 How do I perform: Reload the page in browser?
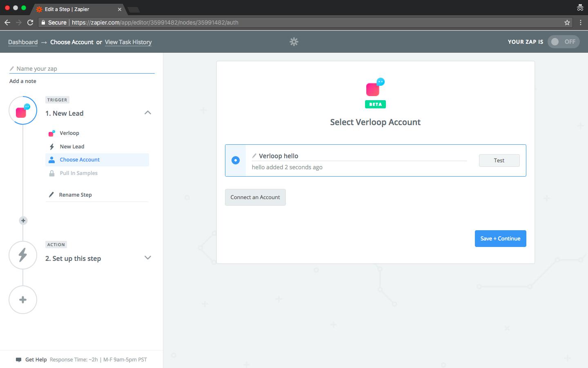pyautogui.click(x=30, y=22)
